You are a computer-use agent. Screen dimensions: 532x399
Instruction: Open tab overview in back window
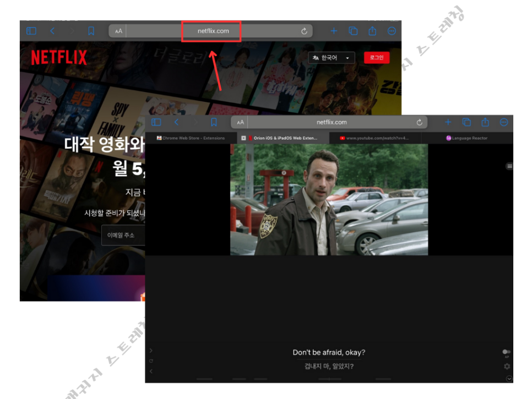[353, 31]
